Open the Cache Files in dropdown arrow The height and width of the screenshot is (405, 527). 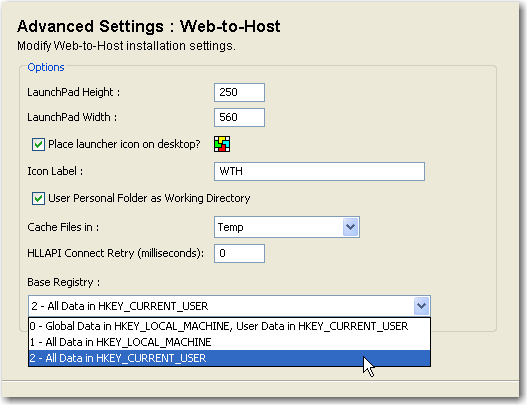point(351,227)
